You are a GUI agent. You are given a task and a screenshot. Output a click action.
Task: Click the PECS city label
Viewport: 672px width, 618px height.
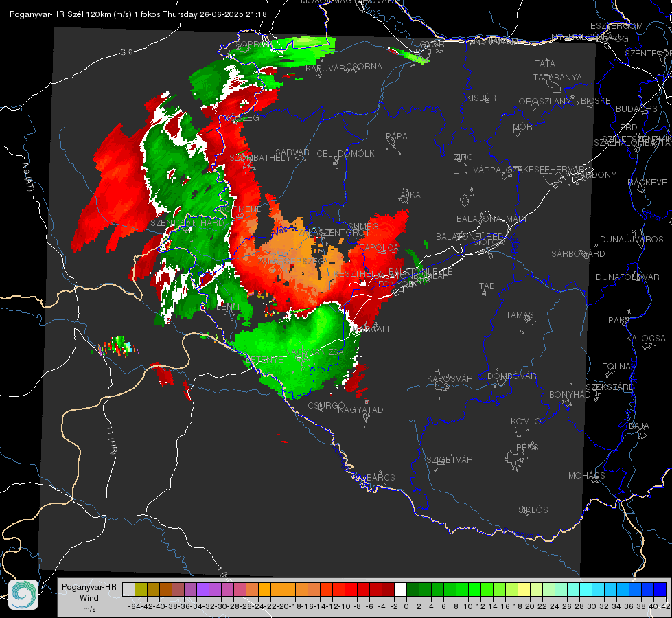click(526, 447)
